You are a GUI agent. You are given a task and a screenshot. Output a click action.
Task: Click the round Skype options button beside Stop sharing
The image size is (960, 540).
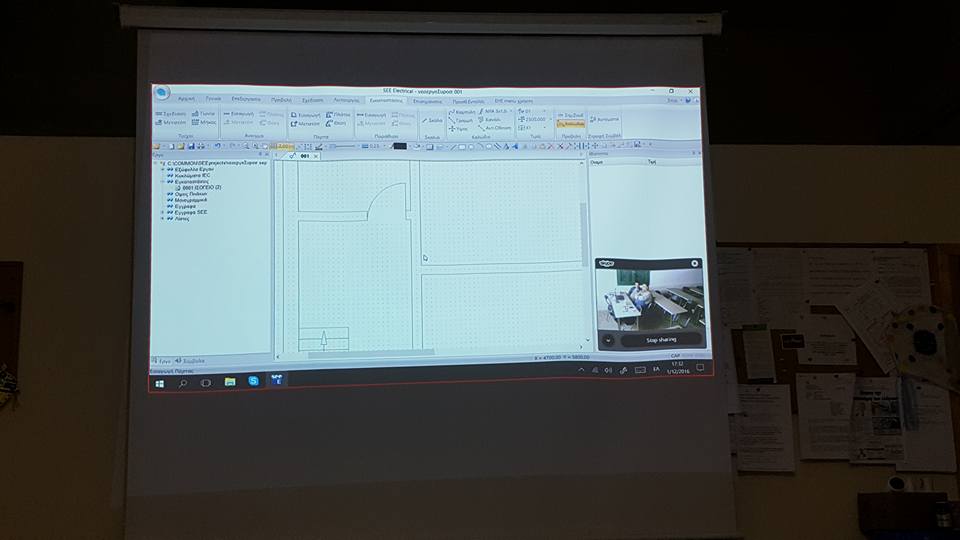(607, 340)
